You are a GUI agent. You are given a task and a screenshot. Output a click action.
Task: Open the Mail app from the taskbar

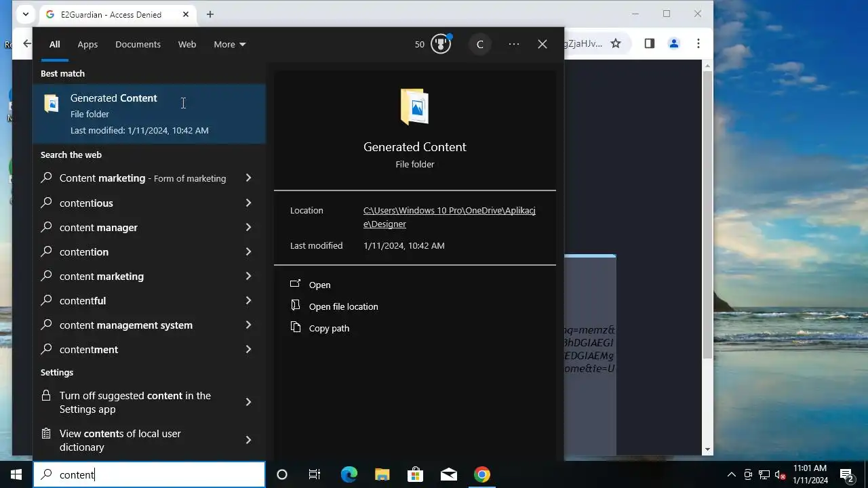point(449,474)
